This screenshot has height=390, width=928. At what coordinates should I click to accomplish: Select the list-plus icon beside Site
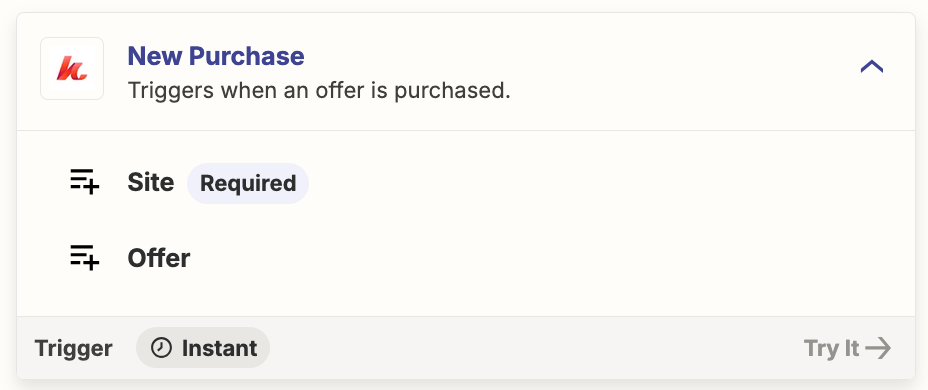coord(84,182)
